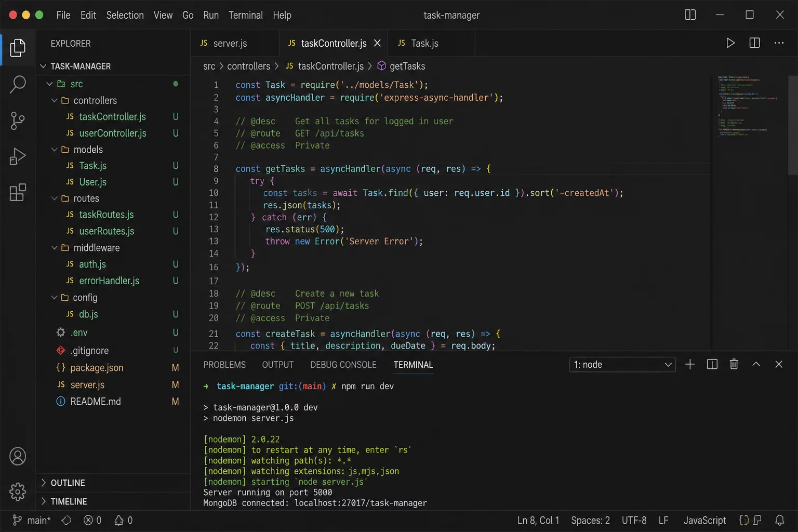Click the main* branch indicator
The height and width of the screenshot is (532, 798).
pyautogui.click(x=32, y=520)
